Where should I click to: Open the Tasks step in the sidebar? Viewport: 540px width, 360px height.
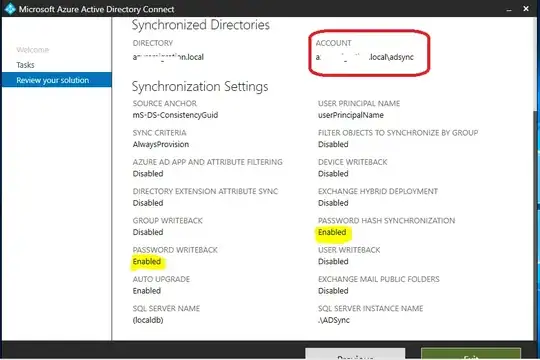tap(25, 65)
